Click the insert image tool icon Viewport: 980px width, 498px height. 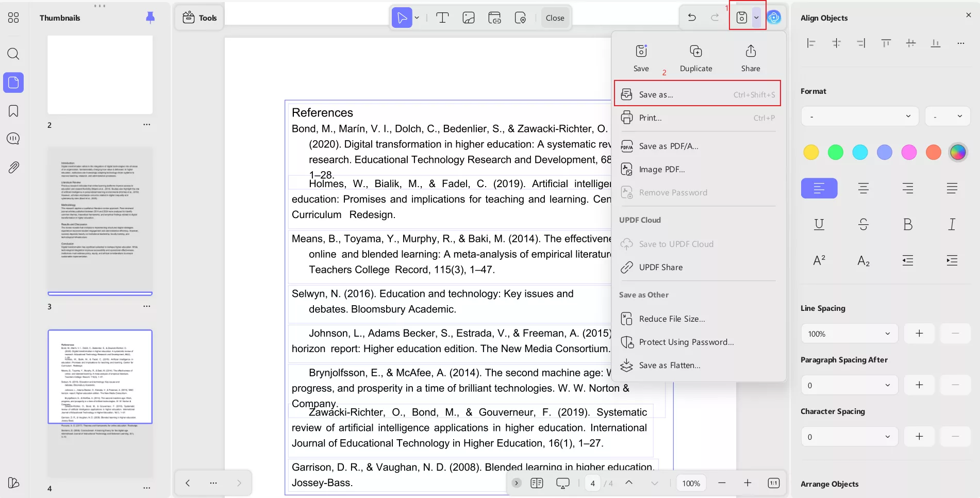468,18
